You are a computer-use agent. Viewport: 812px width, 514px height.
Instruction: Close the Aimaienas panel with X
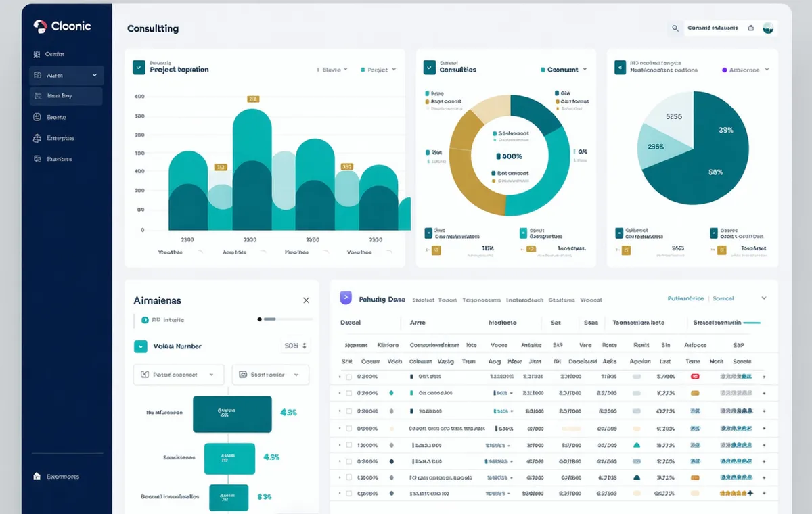tap(306, 300)
